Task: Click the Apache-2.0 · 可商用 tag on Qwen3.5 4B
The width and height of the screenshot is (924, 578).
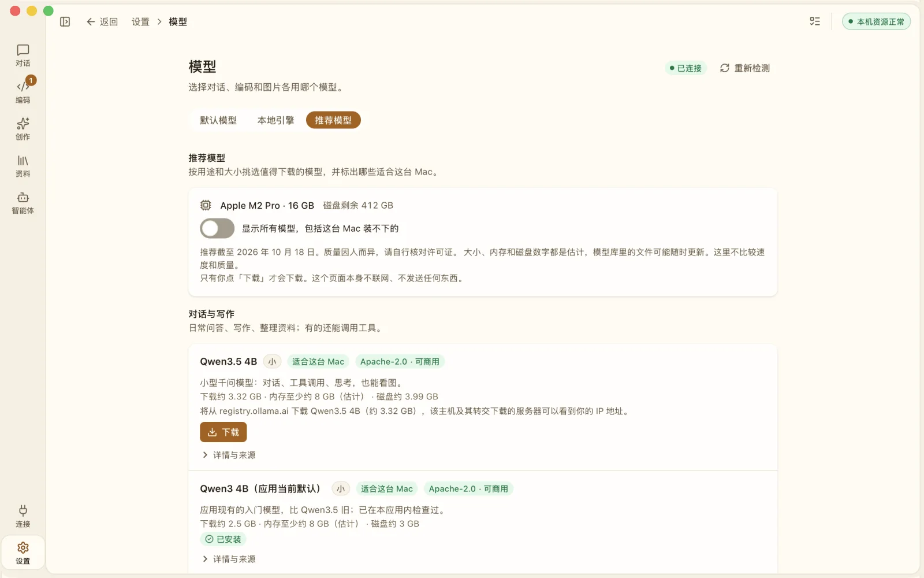Action: pyautogui.click(x=400, y=362)
